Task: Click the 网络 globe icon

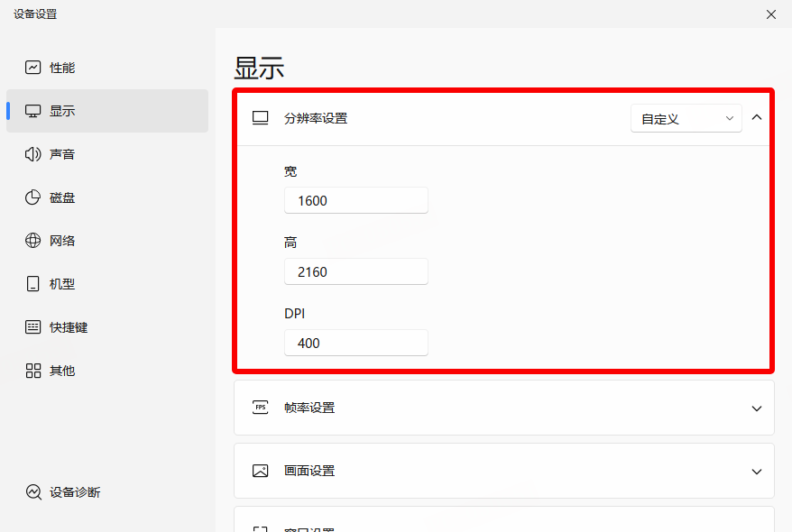Action: 33,241
